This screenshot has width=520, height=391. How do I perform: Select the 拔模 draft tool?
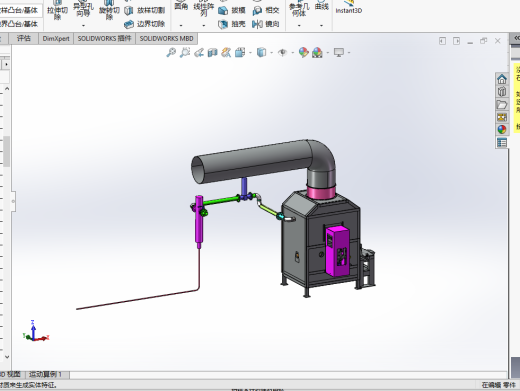click(232, 10)
